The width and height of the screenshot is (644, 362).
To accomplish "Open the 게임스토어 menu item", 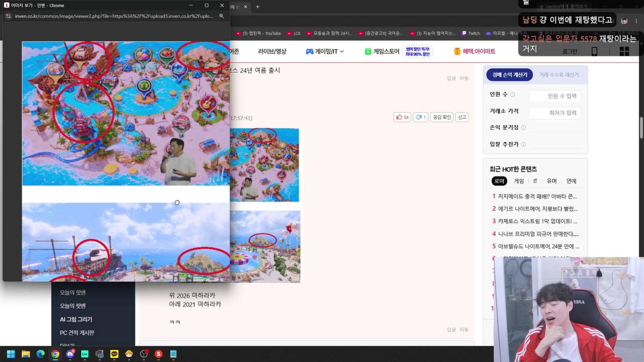I will click(x=382, y=51).
